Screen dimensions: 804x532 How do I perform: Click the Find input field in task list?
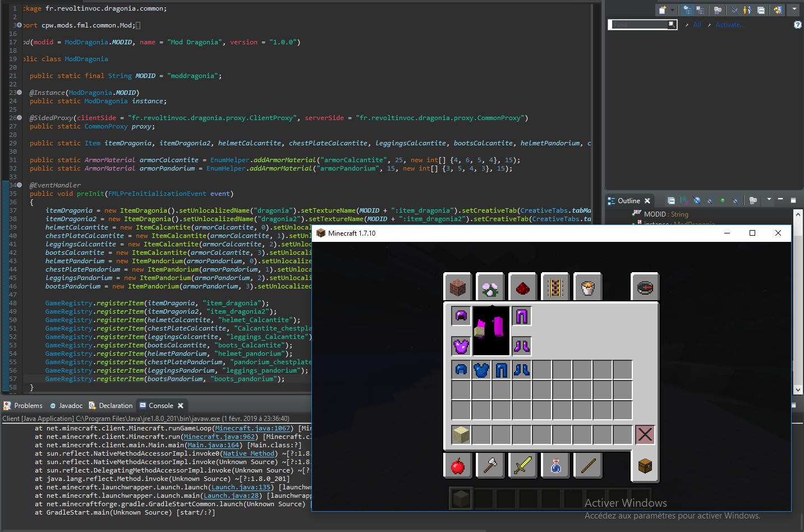pyautogui.click(x=640, y=25)
